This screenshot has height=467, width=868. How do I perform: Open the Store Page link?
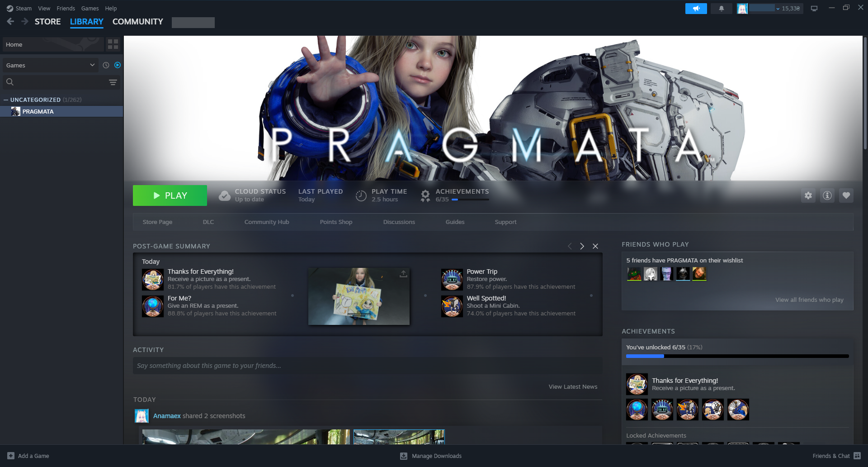(x=157, y=222)
